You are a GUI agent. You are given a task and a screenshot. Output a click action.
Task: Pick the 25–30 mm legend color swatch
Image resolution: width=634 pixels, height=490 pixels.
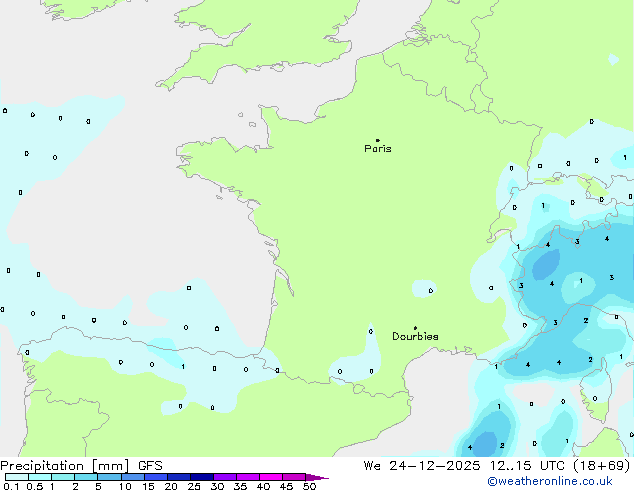(201, 477)
